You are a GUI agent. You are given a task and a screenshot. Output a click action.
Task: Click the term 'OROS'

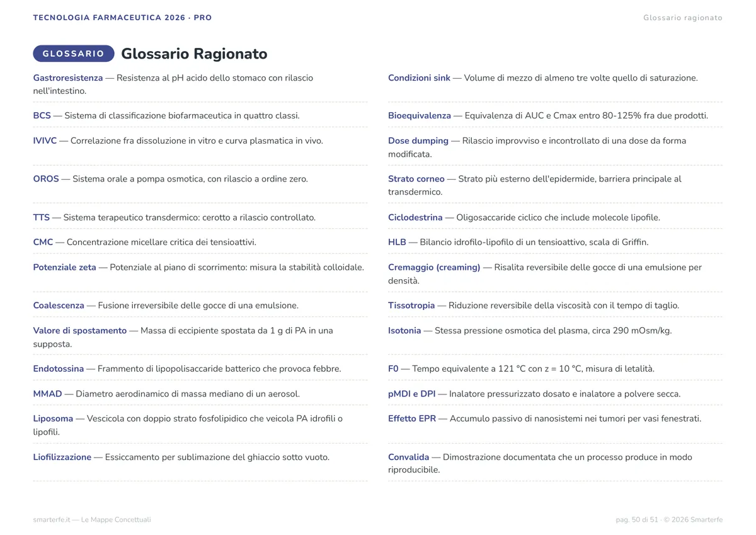pos(46,179)
